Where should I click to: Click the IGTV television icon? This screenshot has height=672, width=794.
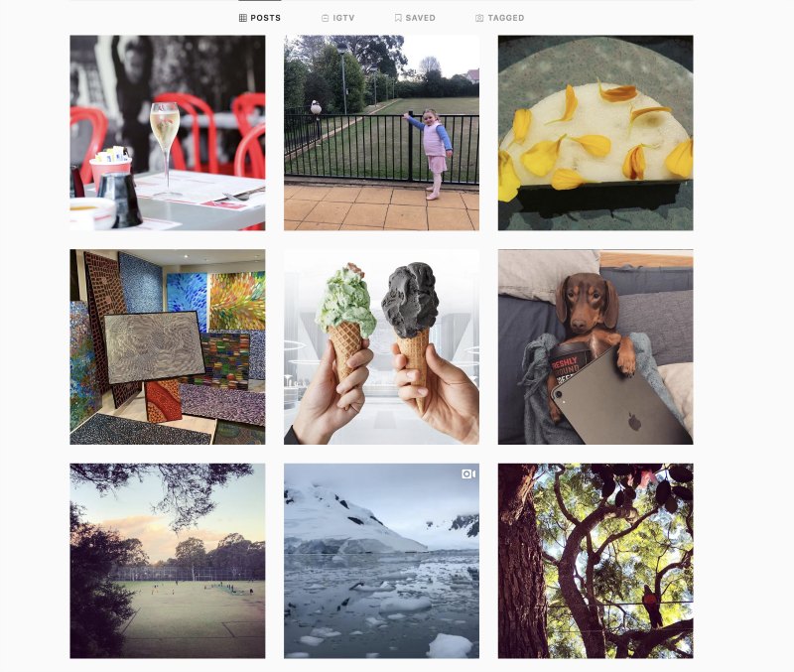326,18
